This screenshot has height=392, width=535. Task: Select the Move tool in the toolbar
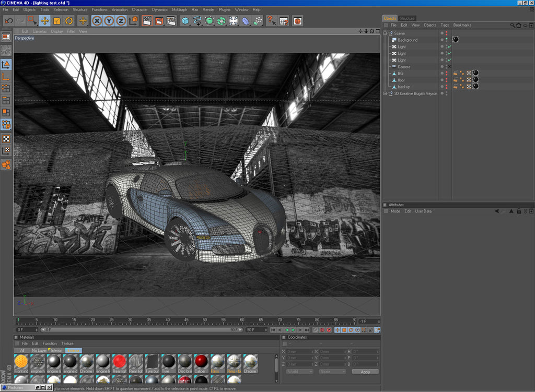point(46,21)
